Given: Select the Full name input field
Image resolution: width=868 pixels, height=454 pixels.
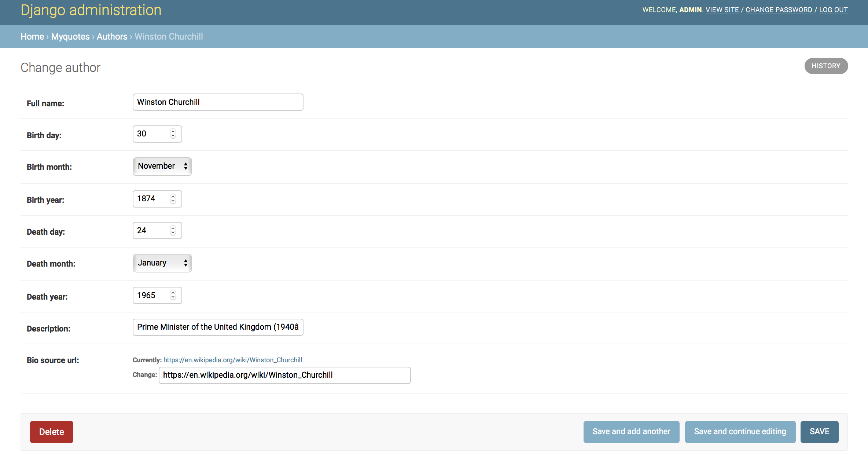Looking at the screenshot, I should tap(218, 102).
